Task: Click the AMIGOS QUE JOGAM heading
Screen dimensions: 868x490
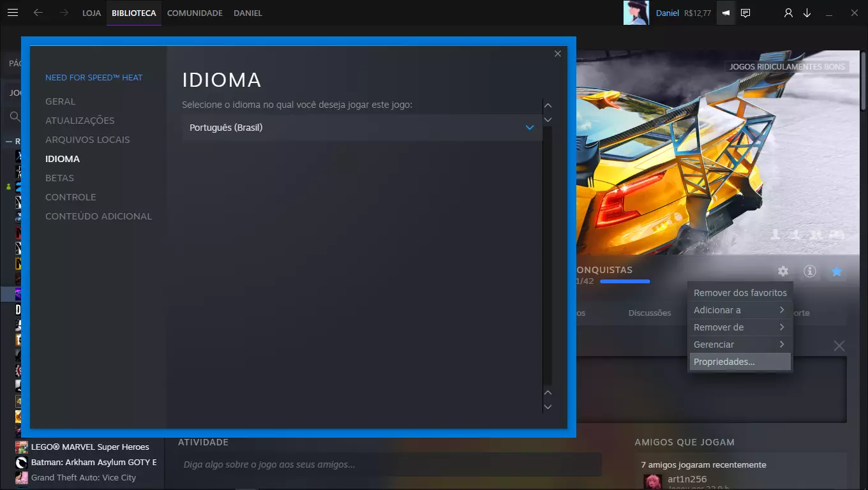Action: tap(685, 442)
